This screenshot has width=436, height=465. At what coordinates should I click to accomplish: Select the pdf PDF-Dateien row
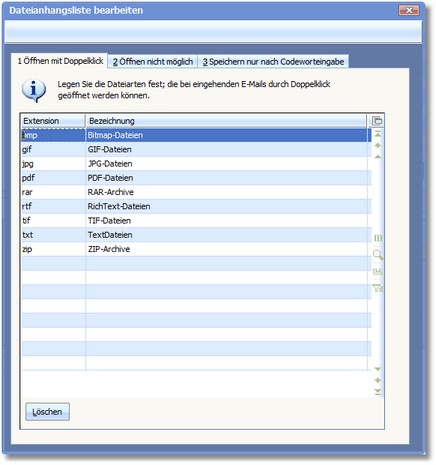coord(196,178)
